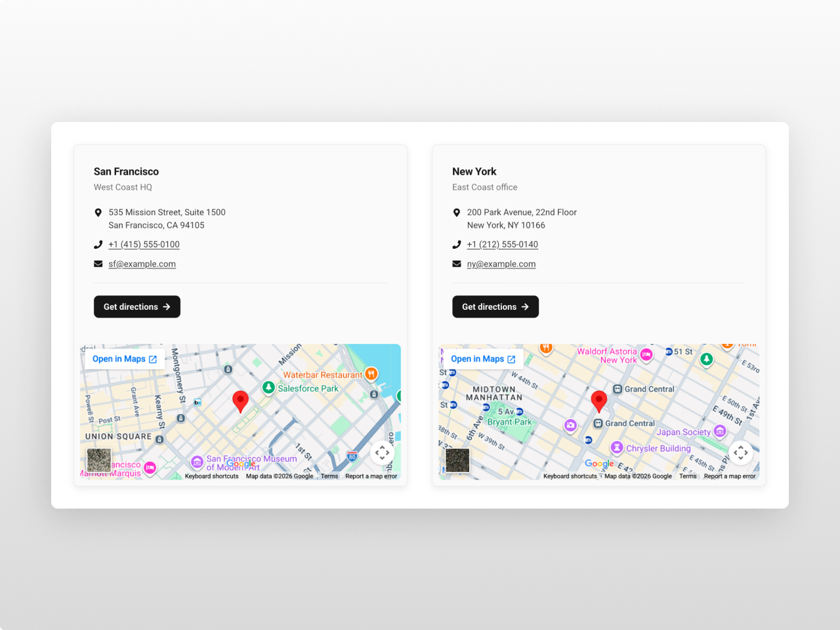Click the Interstate 80 shield on map
Image resolution: width=840 pixels, height=630 pixels.
[x=352, y=456]
